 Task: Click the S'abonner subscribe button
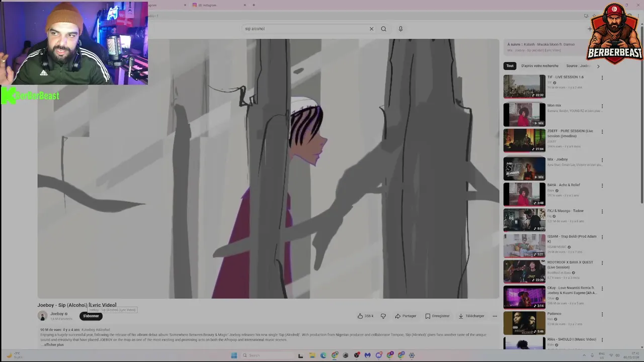click(91, 316)
